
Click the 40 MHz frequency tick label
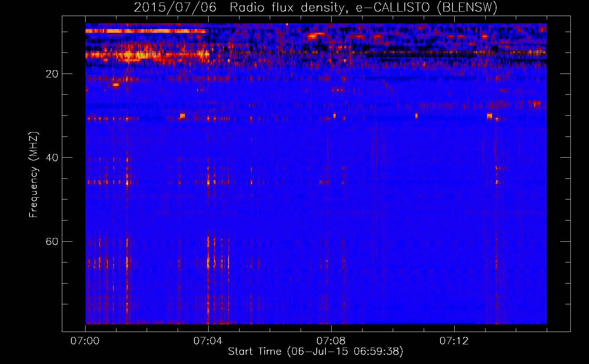click(x=52, y=158)
